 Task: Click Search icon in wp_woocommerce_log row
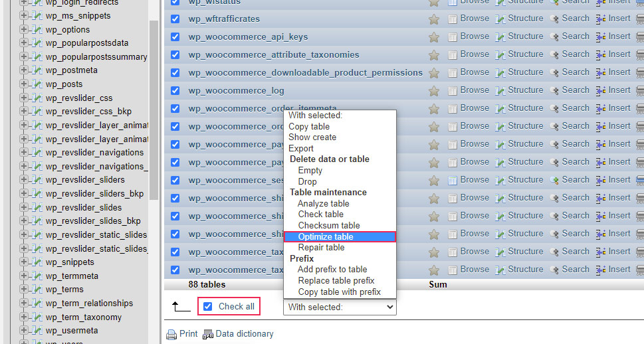pyautogui.click(x=554, y=91)
